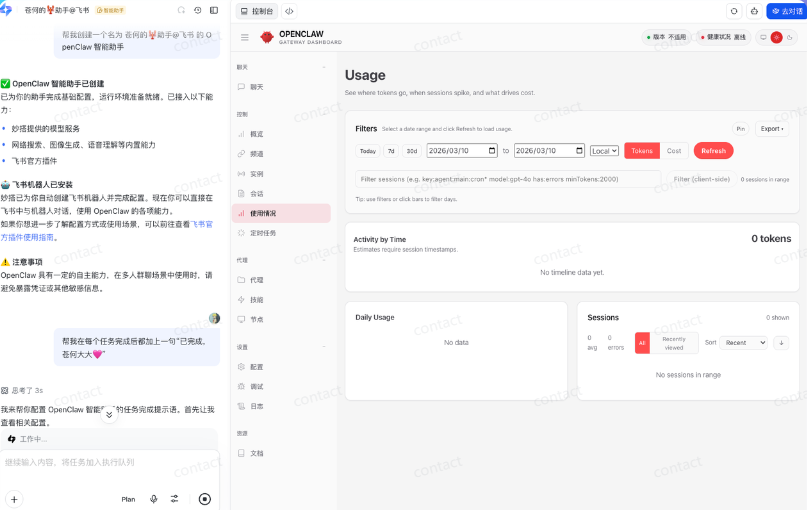Toggle sort direction arrow in Sessions
Viewport: 807px width, 510px height.
pyautogui.click(x=781, y=343)
